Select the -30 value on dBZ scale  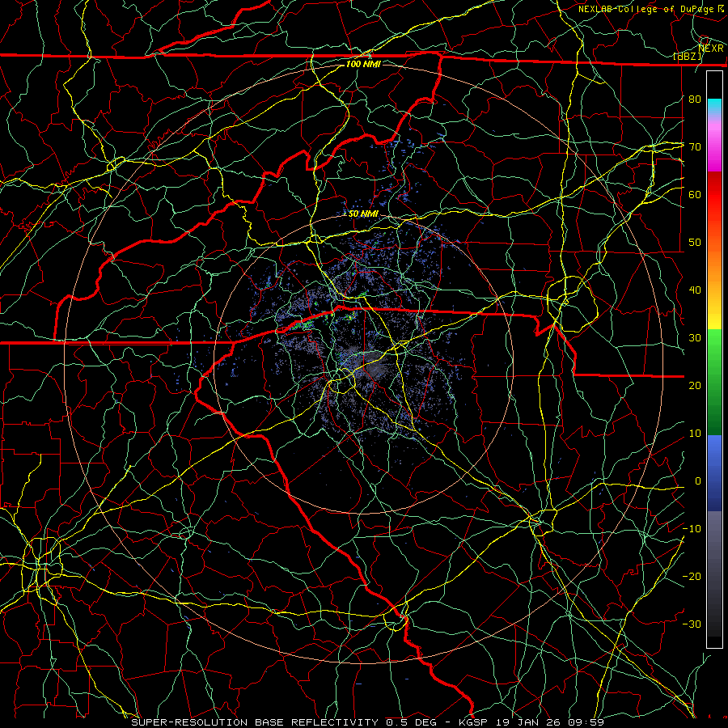pos(692,624)
